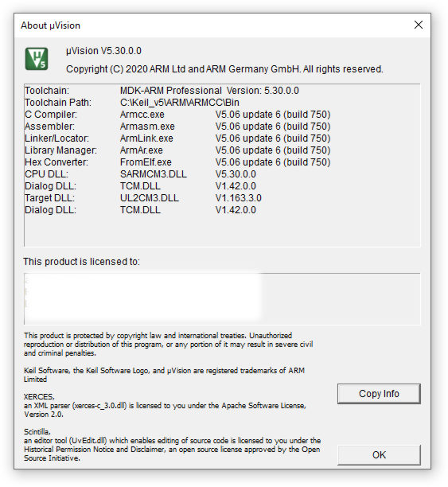Click the C Compiler: label

tap(51, 115)
